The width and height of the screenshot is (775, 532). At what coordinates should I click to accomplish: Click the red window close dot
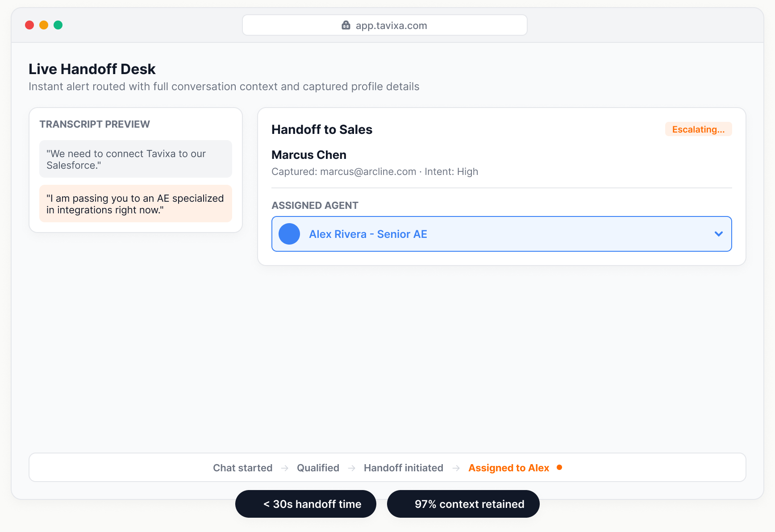[x=29, y=25]
